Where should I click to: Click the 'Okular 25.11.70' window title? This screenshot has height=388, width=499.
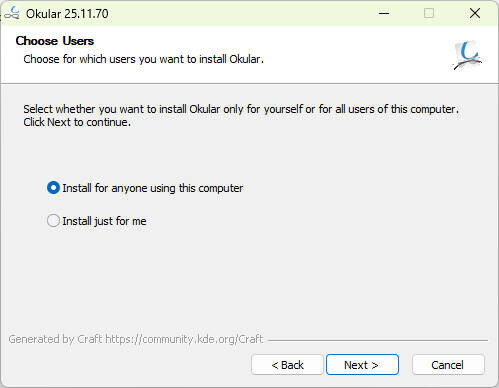pyautogui.click(x=67, y=14)
